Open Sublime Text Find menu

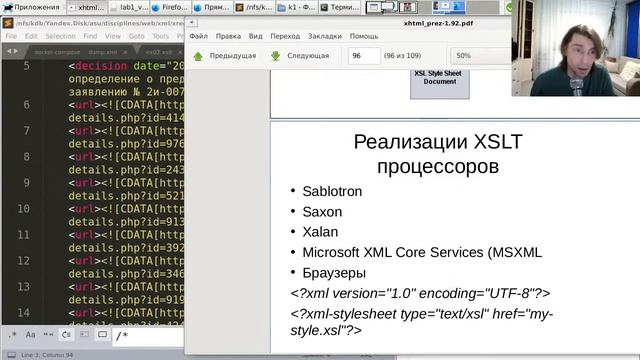(90, 36)
